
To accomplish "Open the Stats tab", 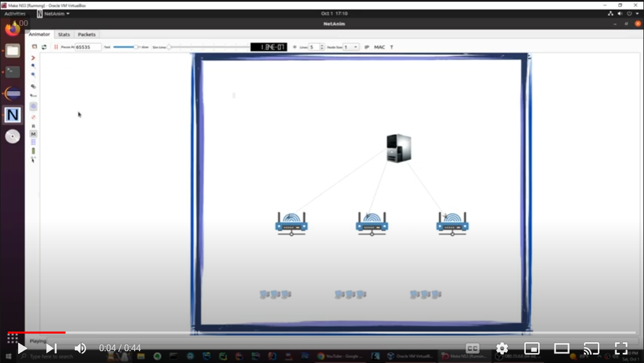I will 64,34.
